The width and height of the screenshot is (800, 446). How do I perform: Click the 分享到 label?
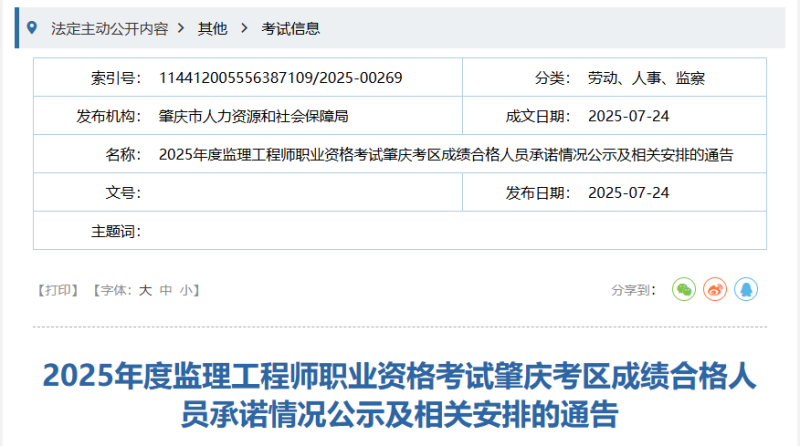tap(634, 290)
